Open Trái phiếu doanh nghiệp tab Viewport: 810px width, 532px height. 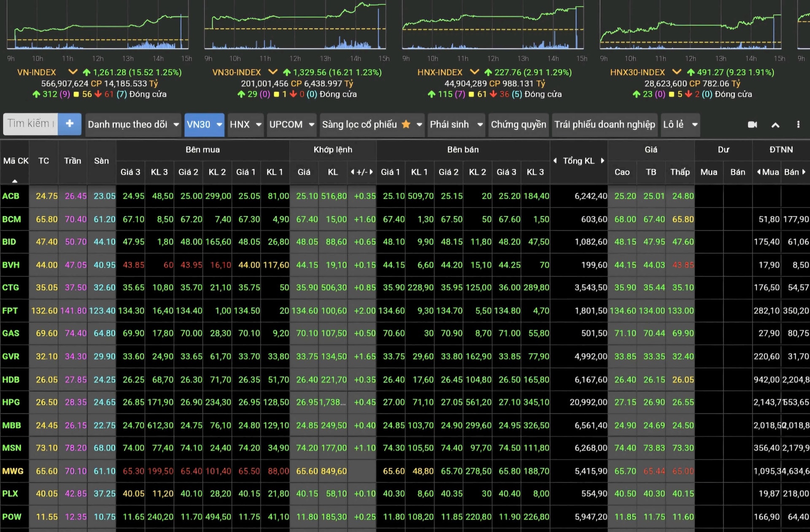pyautogui.click(x=605, y=124)
